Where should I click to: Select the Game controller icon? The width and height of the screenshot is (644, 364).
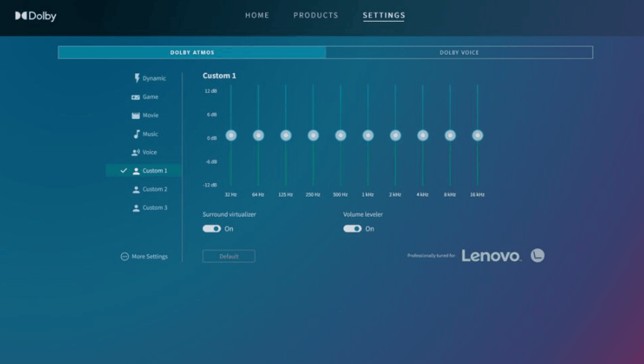135,97
